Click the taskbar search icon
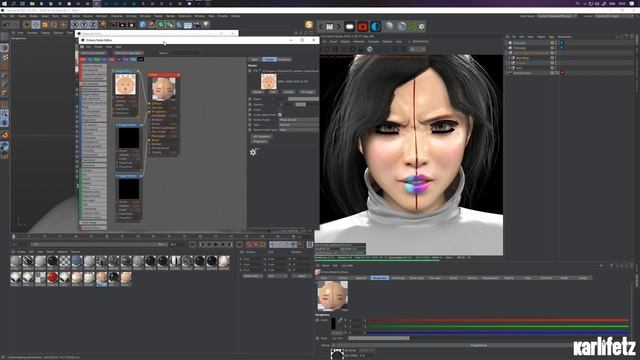 (x=13, y=3)
